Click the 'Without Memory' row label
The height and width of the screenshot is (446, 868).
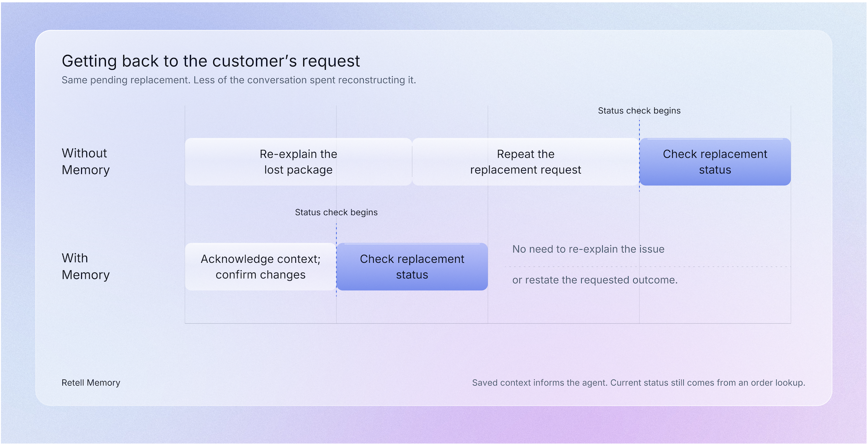[x=86, y=162]
